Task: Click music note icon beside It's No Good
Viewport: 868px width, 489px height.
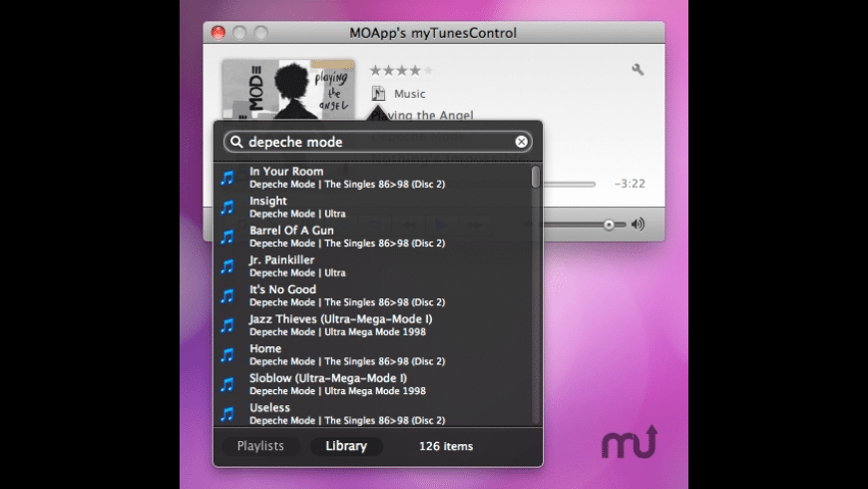Action: coord(227,295)
